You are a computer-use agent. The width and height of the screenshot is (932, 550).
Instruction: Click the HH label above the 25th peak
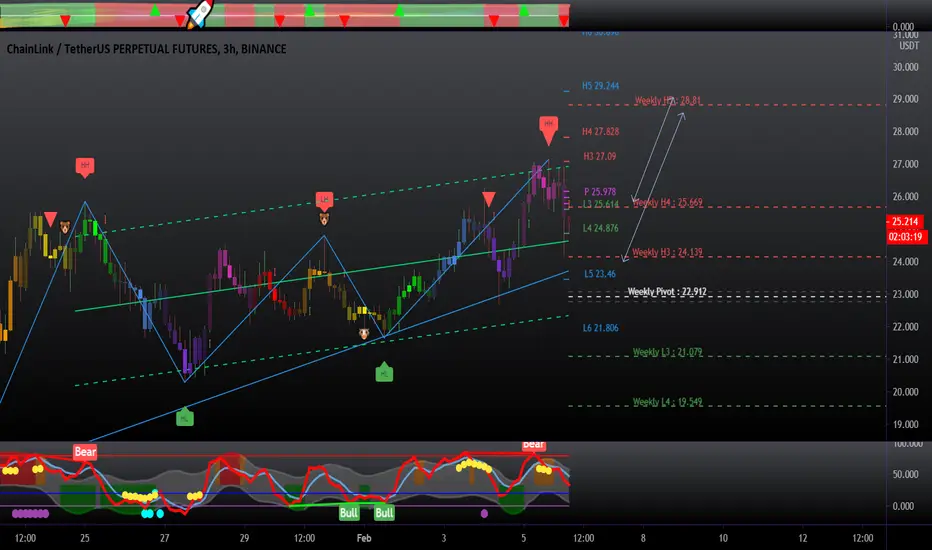click(x=85, y=166)
